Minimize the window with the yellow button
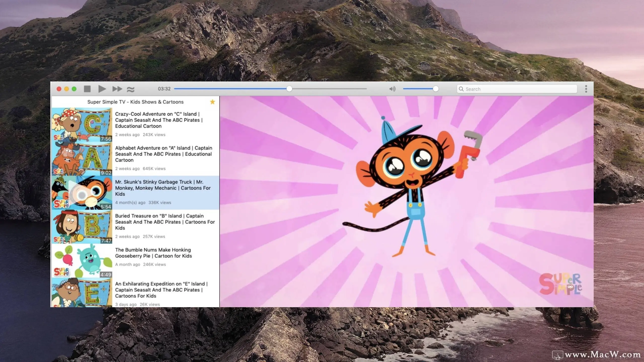This screenshot has width=644, height=362. click(66, 89)
